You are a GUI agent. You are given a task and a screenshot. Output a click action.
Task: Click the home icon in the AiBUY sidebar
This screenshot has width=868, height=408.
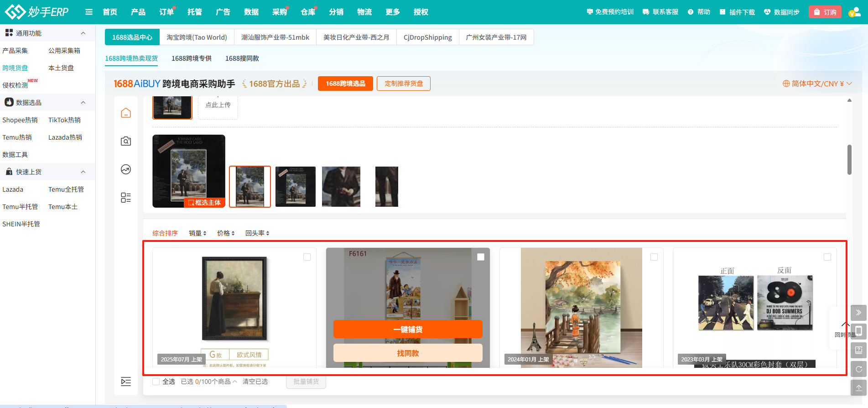[x=126, y=113]
